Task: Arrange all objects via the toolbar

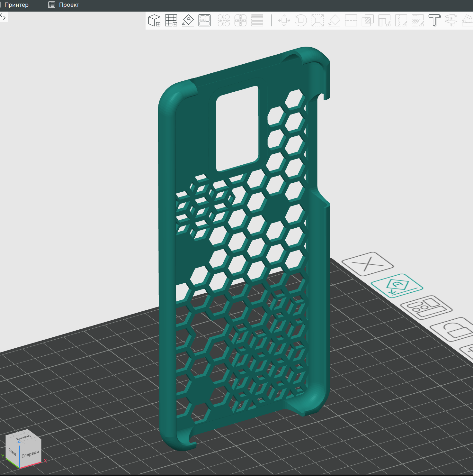Action: (x=205, y=21)
